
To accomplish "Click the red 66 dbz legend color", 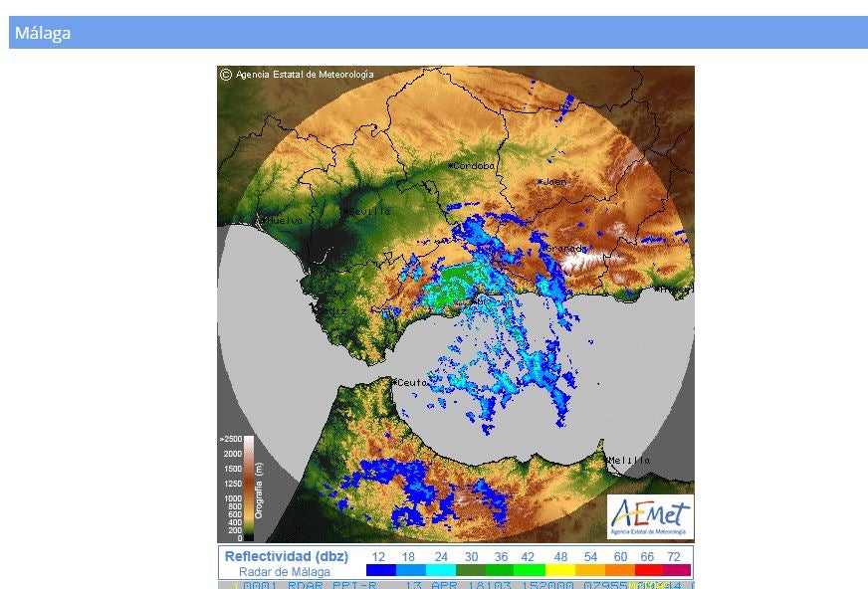I will (649, 571).
